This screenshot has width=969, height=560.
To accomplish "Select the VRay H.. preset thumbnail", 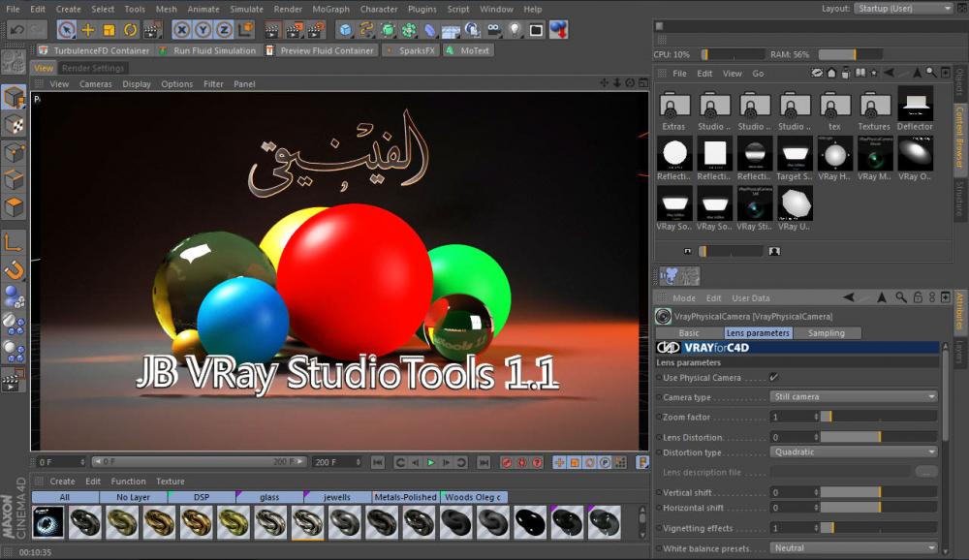I will [x=835, y=158].
